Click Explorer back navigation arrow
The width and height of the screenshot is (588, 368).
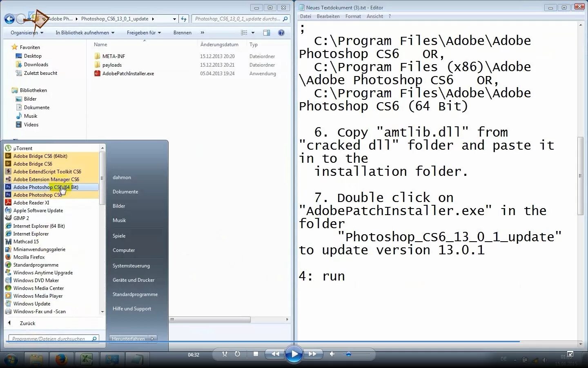(x=9, y=19)
